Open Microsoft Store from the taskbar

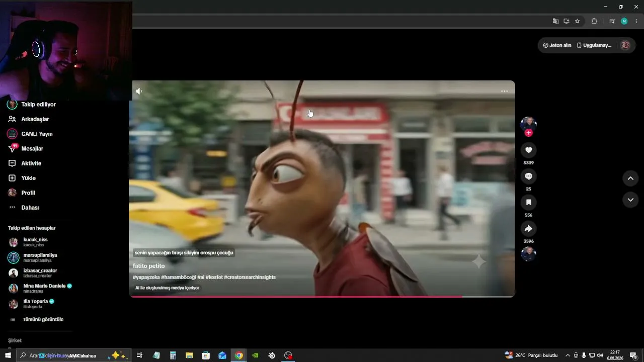pyautogui.click(x=206, y=355)
